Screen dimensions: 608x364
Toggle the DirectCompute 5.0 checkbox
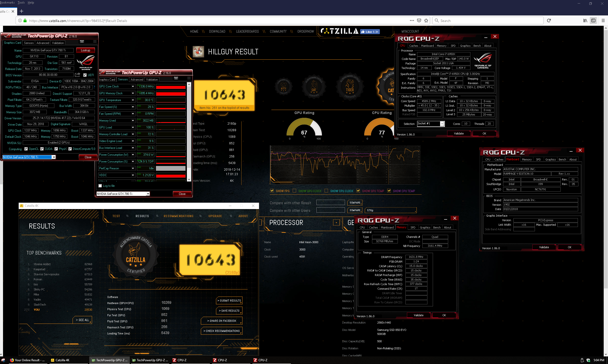(x=70, y=149)
